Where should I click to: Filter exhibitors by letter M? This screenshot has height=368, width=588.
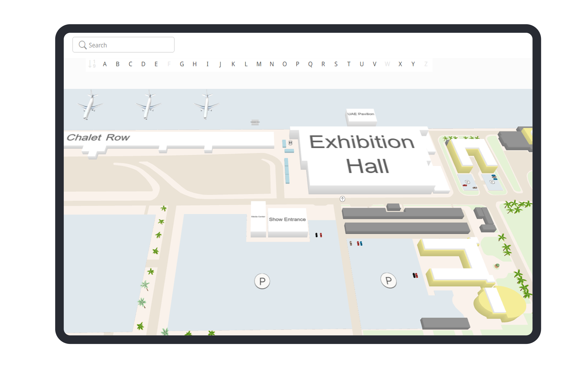click(259, 64)
